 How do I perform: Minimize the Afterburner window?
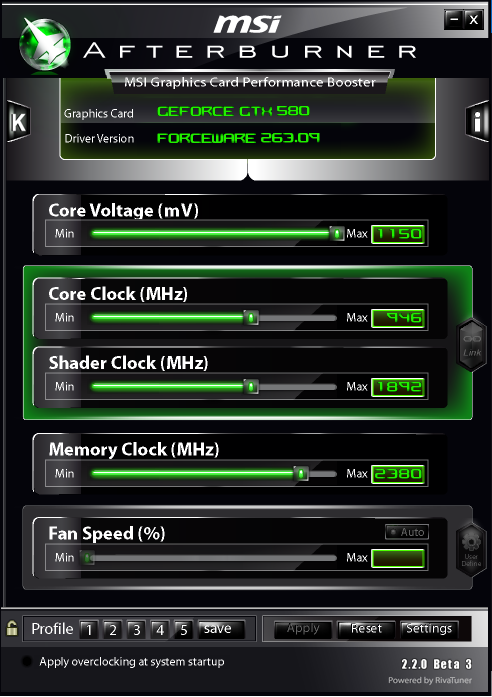click(454, 20)
